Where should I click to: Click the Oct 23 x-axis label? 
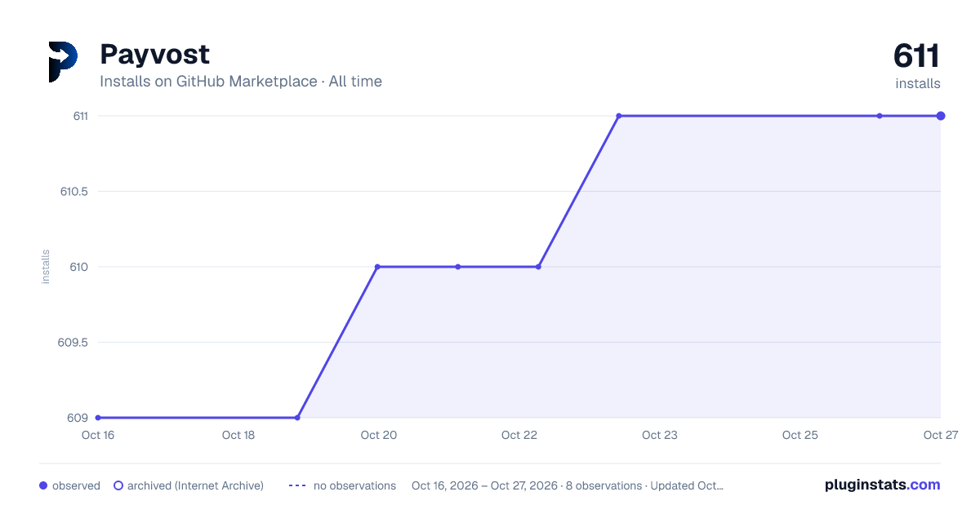[660, 435]
